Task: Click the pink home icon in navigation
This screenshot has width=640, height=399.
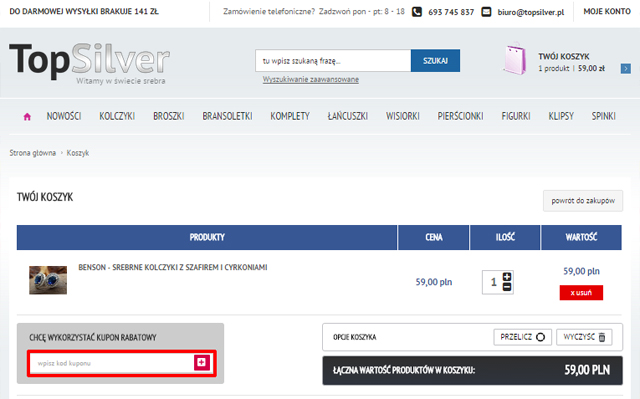Action: 27,117
